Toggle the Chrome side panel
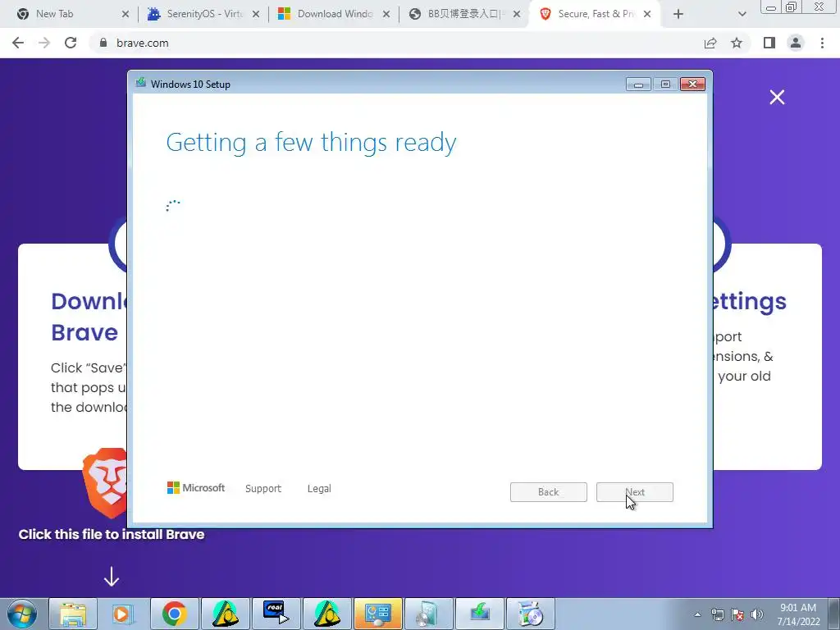840x630 pixels. pos(769,43)
